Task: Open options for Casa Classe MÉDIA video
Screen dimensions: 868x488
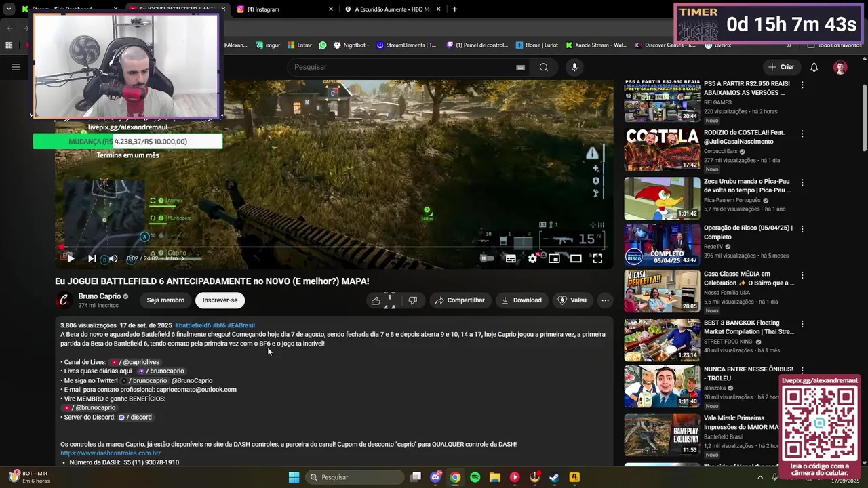Action: 802,275
